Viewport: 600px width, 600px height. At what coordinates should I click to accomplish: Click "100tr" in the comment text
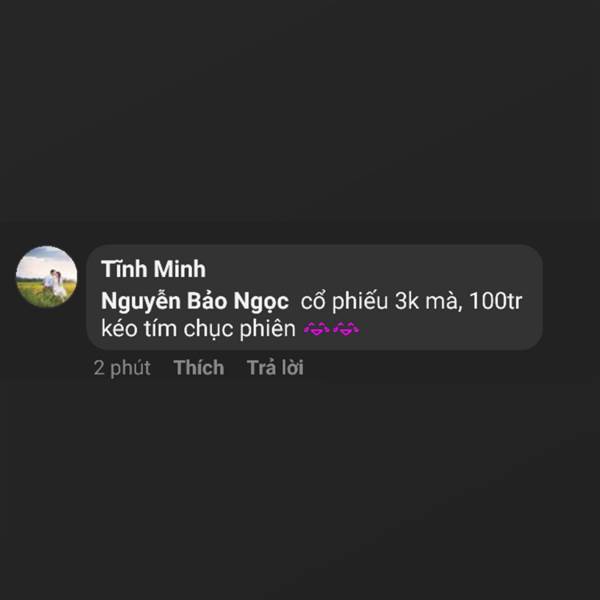(x=496, y=301)
